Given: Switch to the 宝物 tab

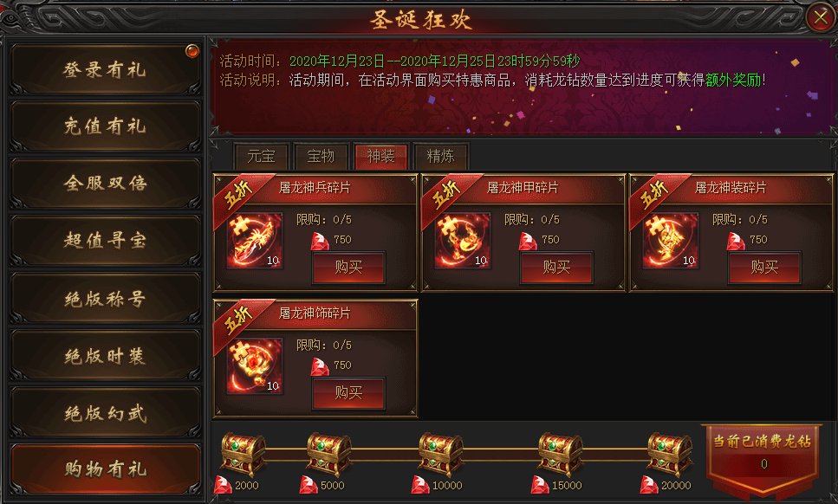Looking at the screenshot, I should (x=322, y=157).
